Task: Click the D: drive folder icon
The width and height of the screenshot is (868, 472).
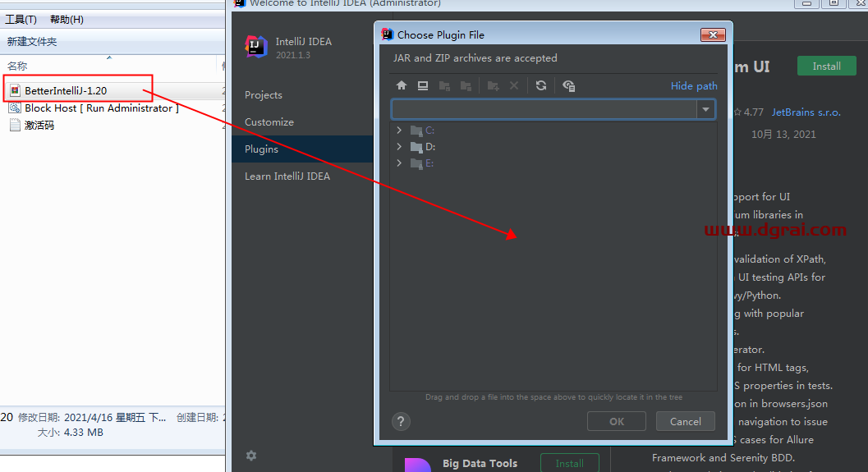Action: click(416, 147)
